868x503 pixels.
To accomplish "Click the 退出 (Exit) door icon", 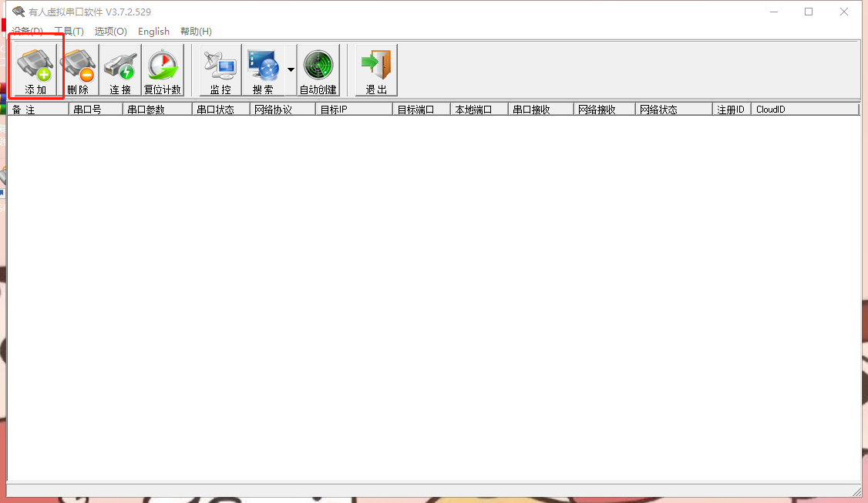I will (x=376, y=69).
